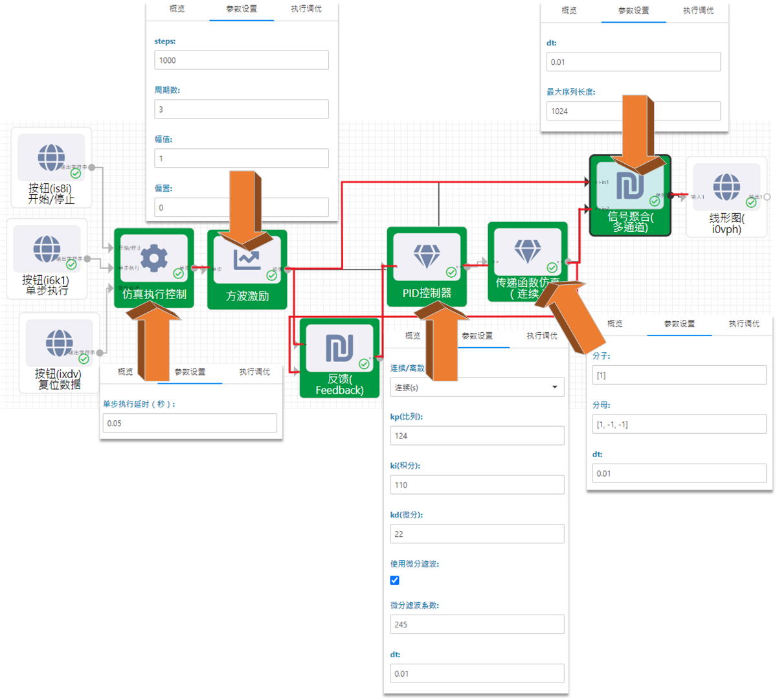Click the 按钮(is8i) 开始/停止 globe node
The height and width of the screenshot is (700, 777).
pos(51,157)
